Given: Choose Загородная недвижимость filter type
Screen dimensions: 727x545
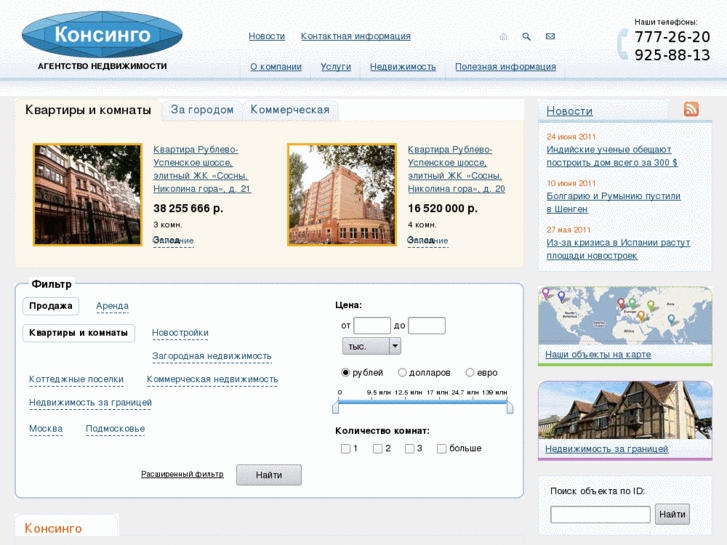Looking at the screenshot, I should [212, 356].
